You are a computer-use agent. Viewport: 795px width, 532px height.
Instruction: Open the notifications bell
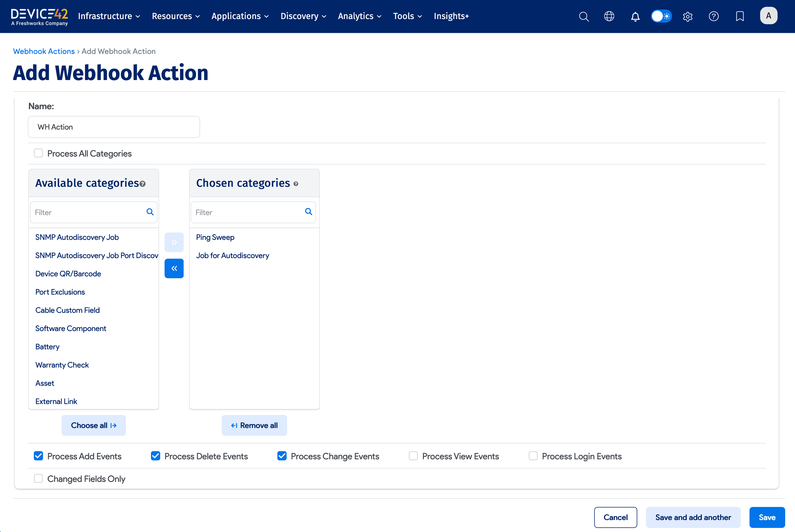tap(635, 16)
